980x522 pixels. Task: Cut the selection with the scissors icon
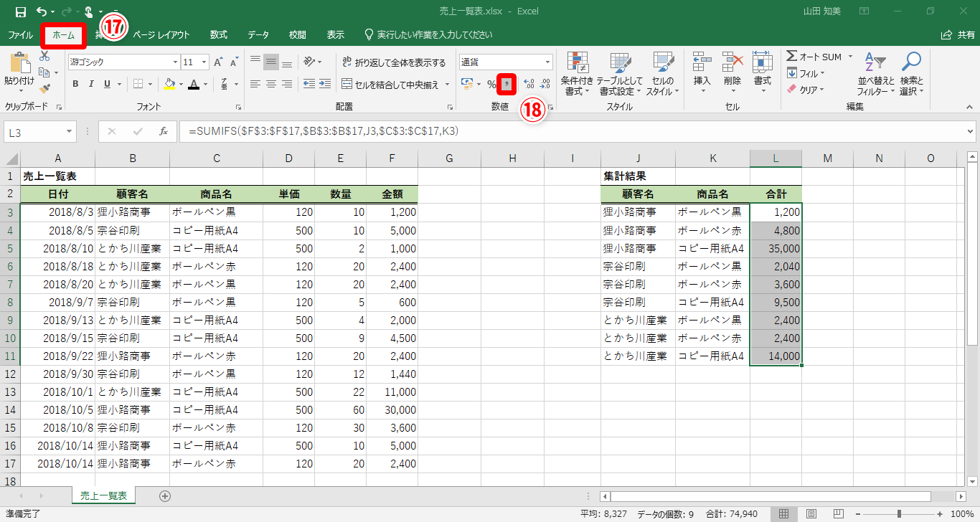44,57
